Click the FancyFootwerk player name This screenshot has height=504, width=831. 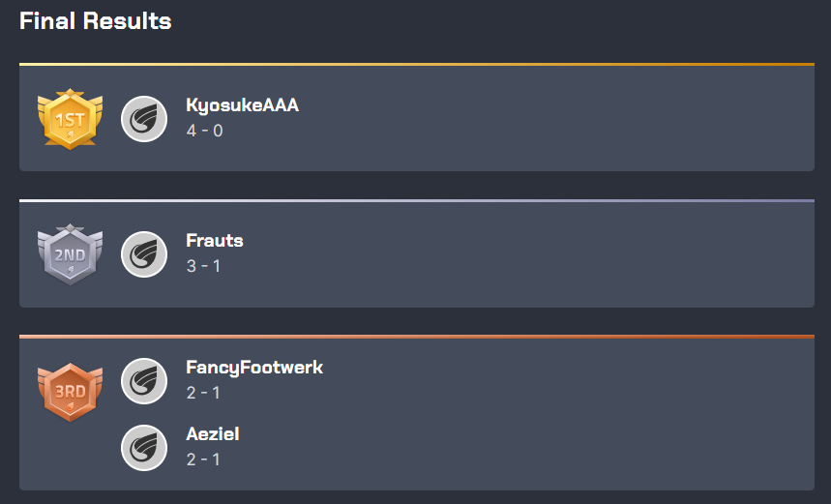point(254,368)
